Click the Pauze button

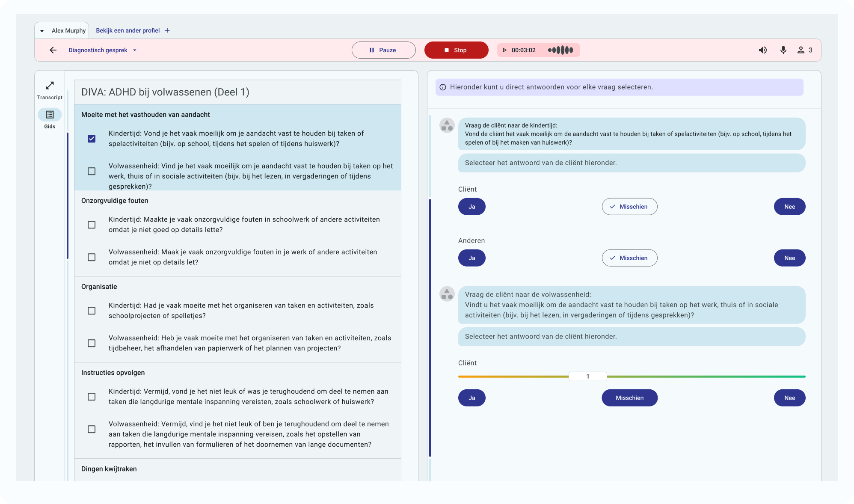[x=383, y=50]
